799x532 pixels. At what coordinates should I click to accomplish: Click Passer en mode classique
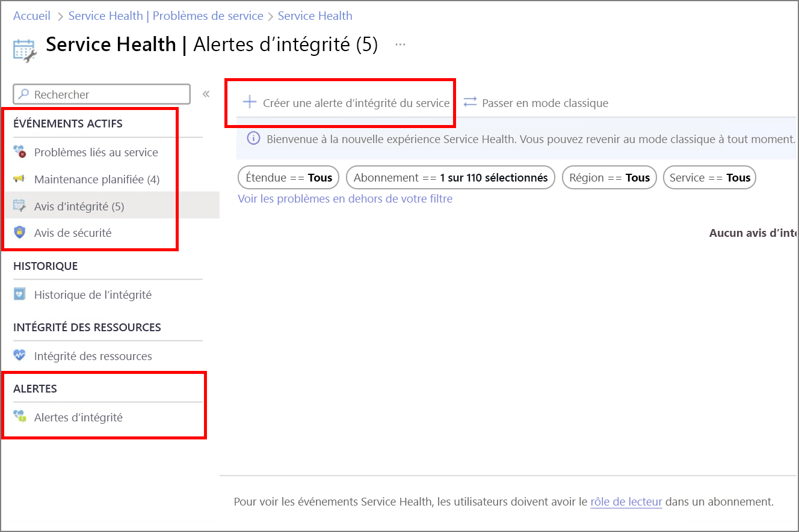[x=535, y=103]
